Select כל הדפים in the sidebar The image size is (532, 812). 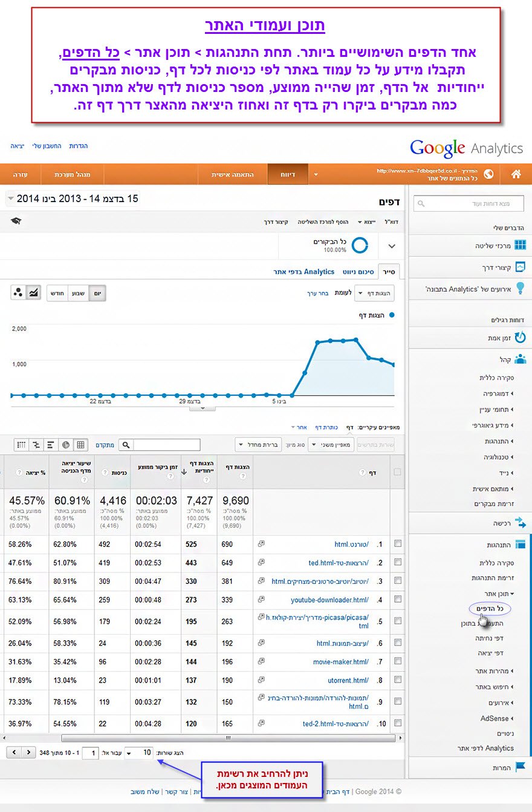pos(490,607)
